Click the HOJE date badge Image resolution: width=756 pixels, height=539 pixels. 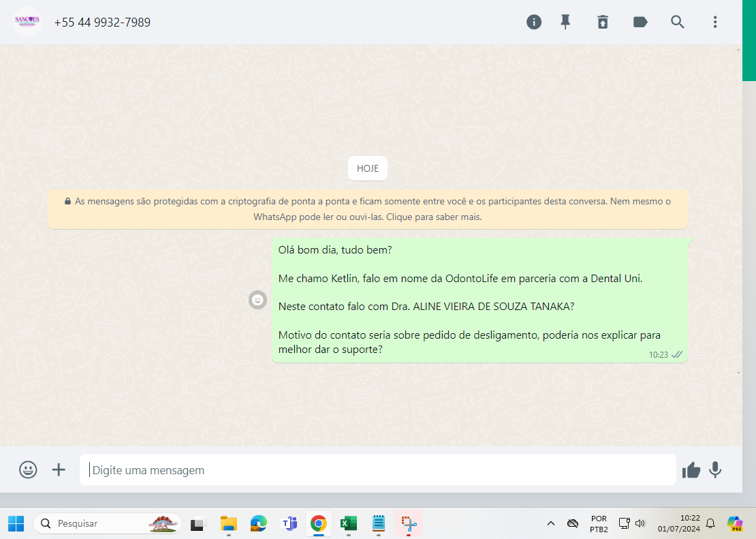click(367, 168)
